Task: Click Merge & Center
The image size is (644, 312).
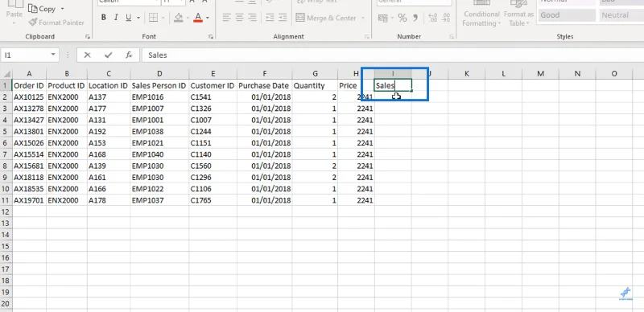Action: (326, 18)
